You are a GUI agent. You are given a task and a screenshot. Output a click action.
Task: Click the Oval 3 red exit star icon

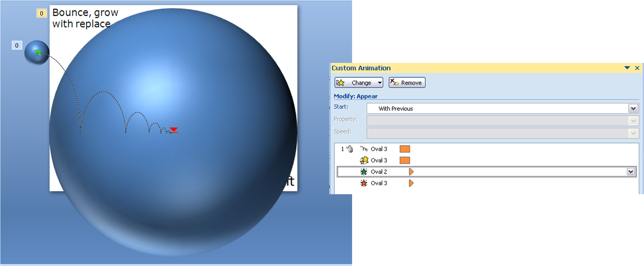364,183
